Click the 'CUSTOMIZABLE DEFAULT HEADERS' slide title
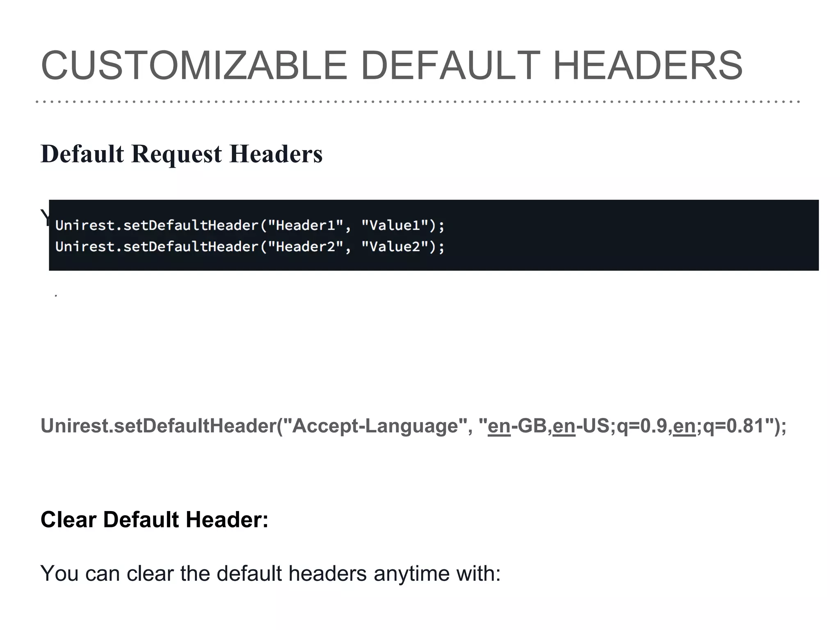This screenshot has height=630, width=840. pos(392,66)
